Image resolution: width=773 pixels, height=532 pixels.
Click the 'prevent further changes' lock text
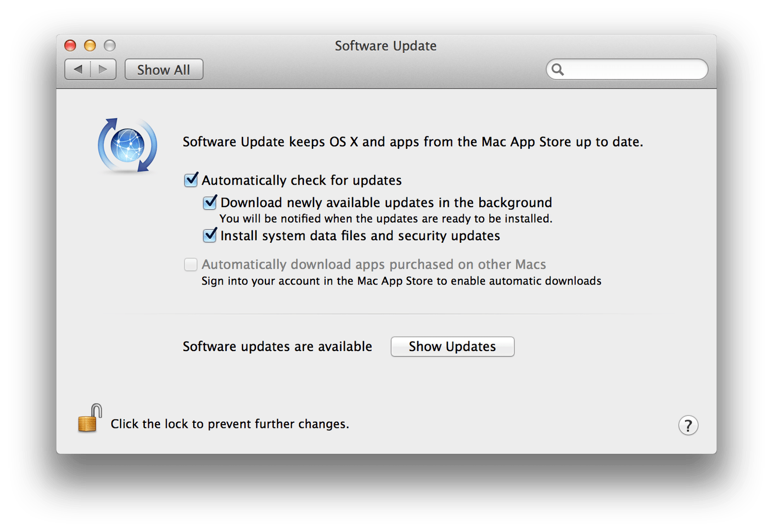click(230, 424)
